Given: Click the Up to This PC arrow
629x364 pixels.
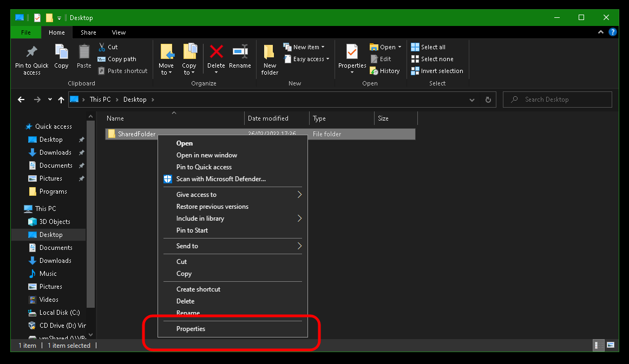Looking at the screenshot, I should coord(61,100).
